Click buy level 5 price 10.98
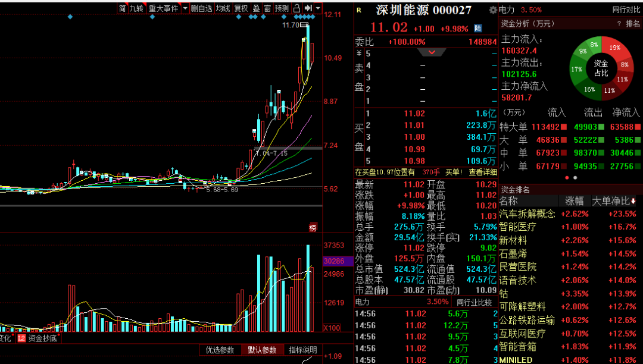This screenshot has height=364, width=643. (x=414, y=161)
